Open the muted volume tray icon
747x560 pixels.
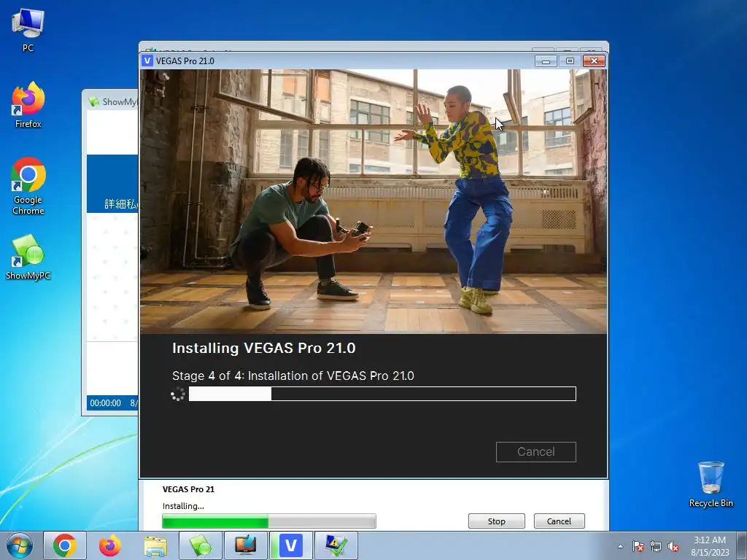tap(673, 546)
